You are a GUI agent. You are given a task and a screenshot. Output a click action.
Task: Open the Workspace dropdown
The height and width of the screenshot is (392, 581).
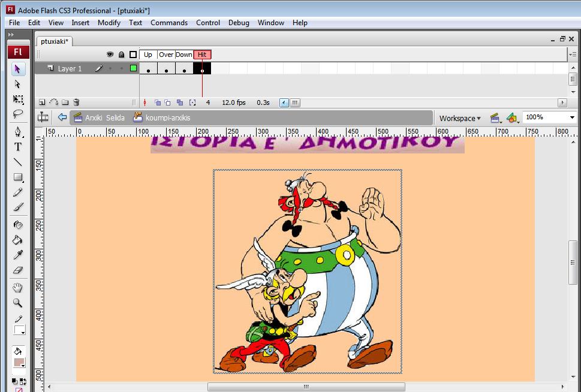click(460, 118)
